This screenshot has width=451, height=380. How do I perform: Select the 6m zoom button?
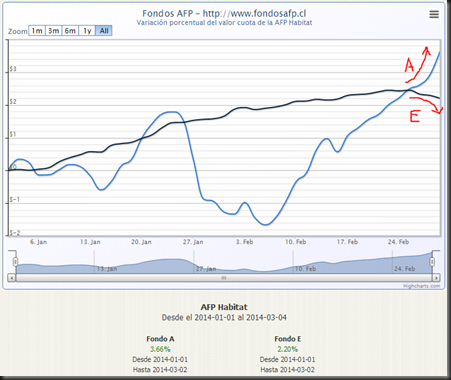[70, 31]
